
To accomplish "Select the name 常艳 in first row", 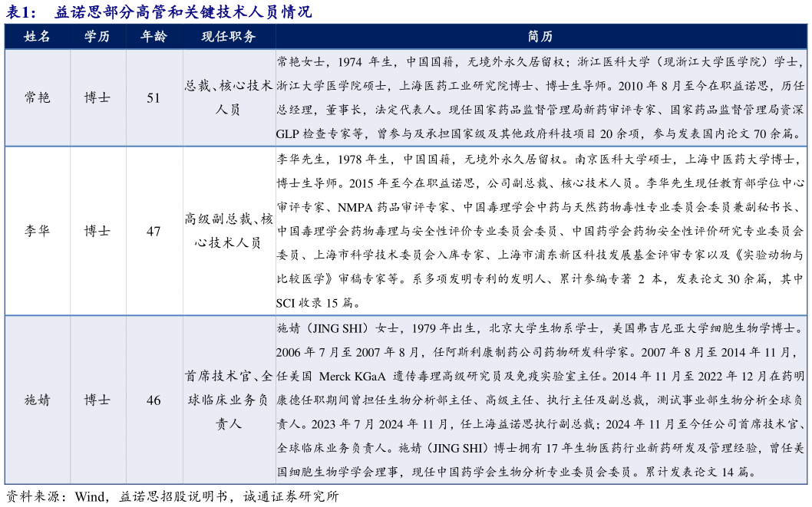I will click(x=37, y=98).
